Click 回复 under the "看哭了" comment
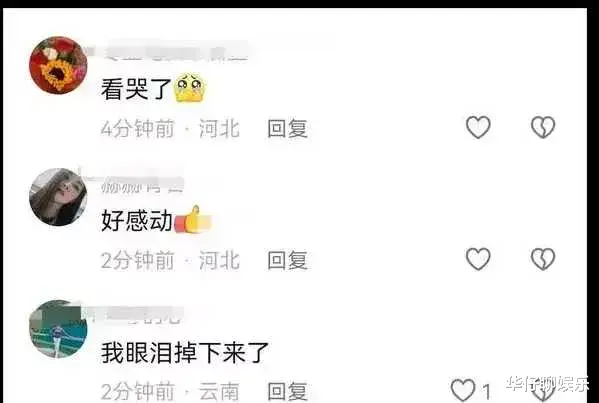The image size is (599, 403). (287, 128)
